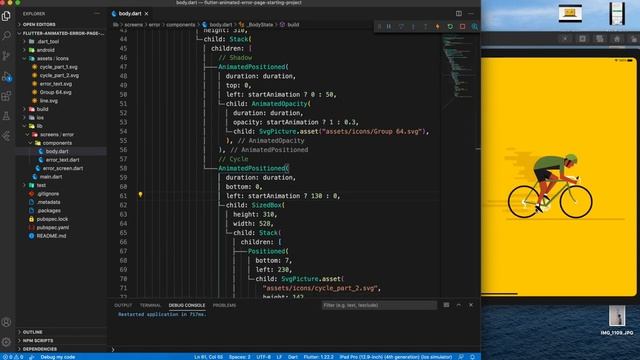Screen dimensions: 640x360
Task: Clear the debug console output
Action: [x=446, y=305]
